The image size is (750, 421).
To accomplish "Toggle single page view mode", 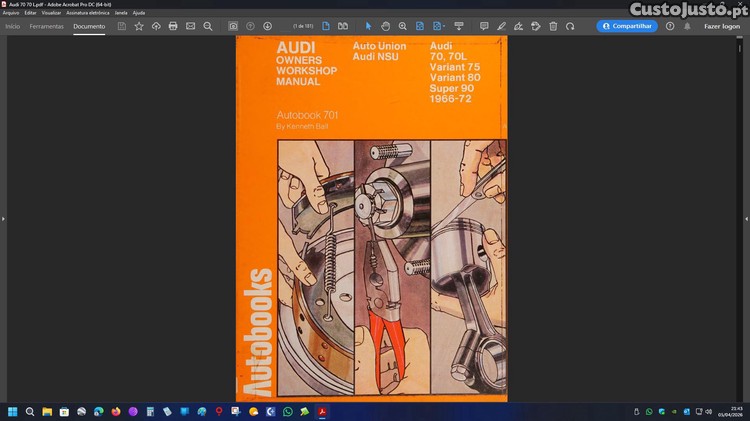I will click(x=325, y=26).
